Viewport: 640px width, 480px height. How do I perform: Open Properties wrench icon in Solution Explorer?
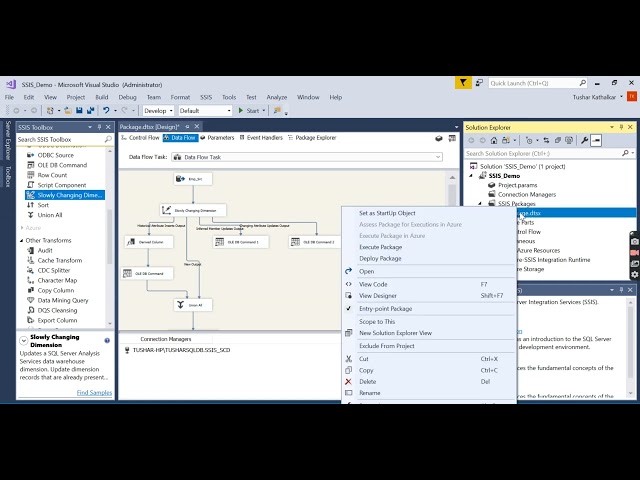click(584, 140)
